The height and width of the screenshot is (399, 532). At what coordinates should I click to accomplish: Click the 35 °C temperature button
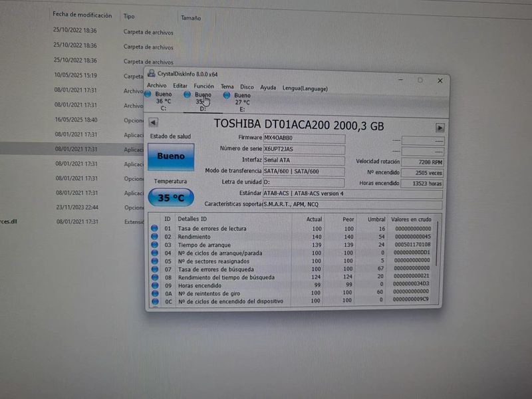(x=171, y=198)
